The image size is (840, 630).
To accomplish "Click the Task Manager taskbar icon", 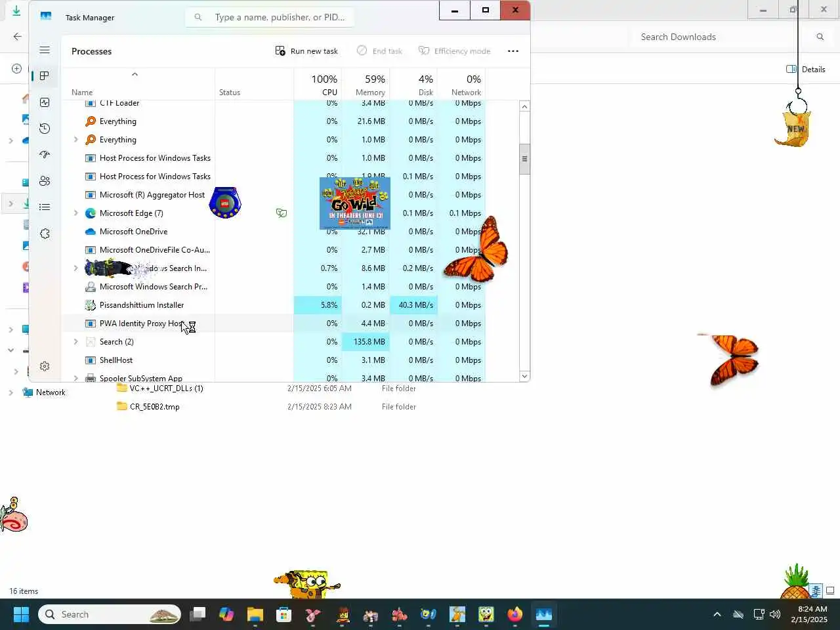I will click(x=544, y=614).
